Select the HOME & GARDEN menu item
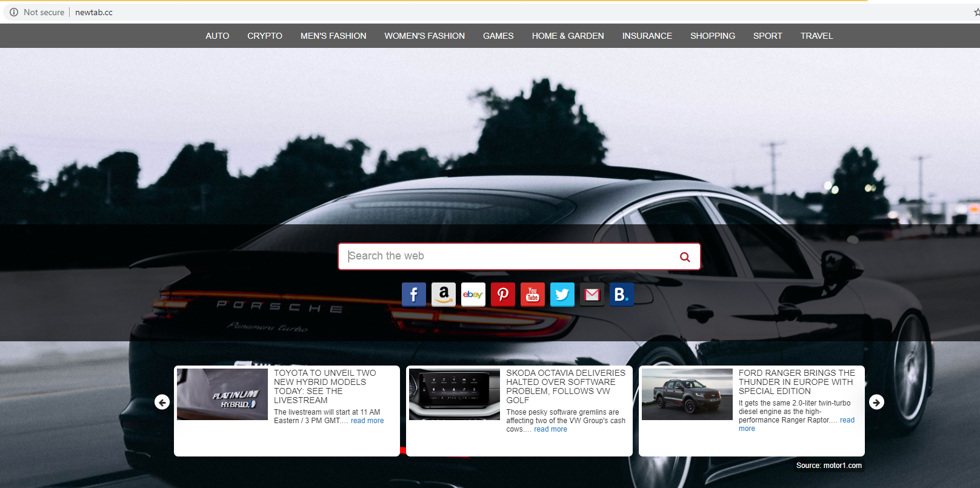Viewport: 980px width, 488px height. click(567, 36)
